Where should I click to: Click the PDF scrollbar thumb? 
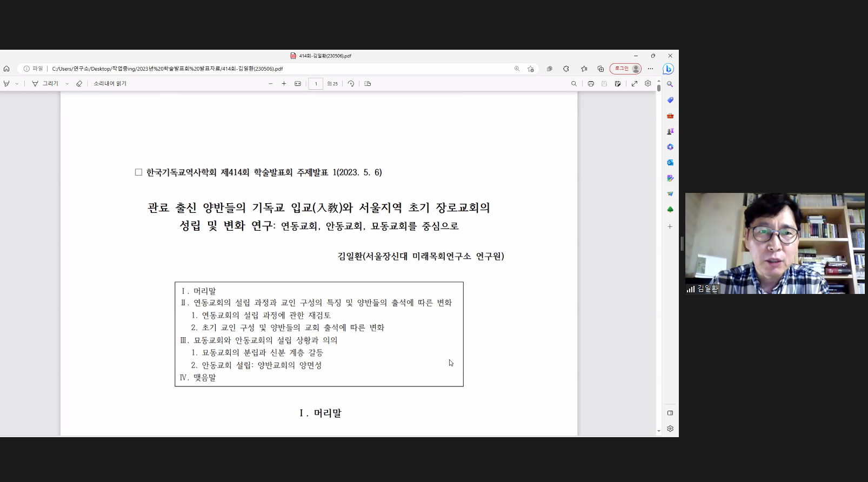click(x=659, y=88)
